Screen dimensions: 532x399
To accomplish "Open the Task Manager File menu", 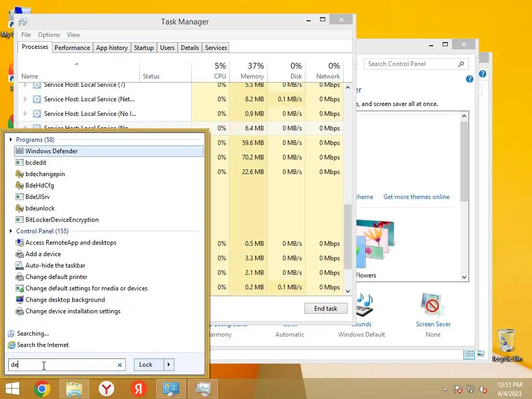I will pyautogui.click(x=26, y=35).
